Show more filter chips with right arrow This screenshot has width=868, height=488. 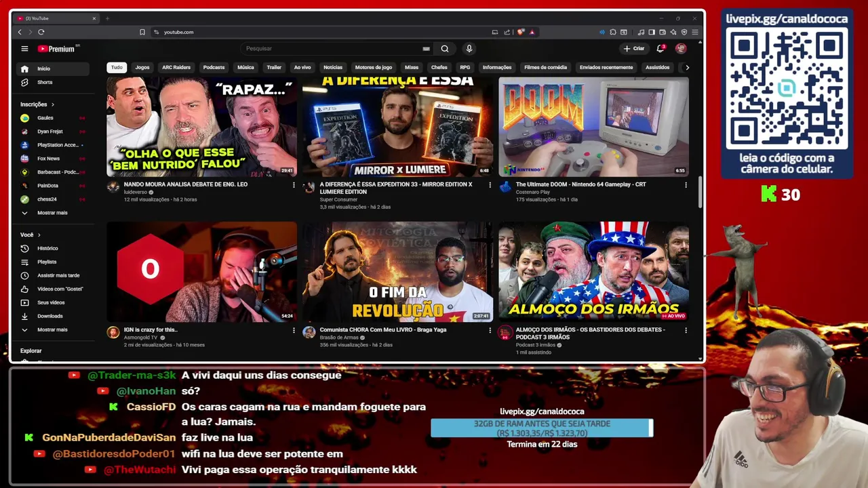(687, 67)
